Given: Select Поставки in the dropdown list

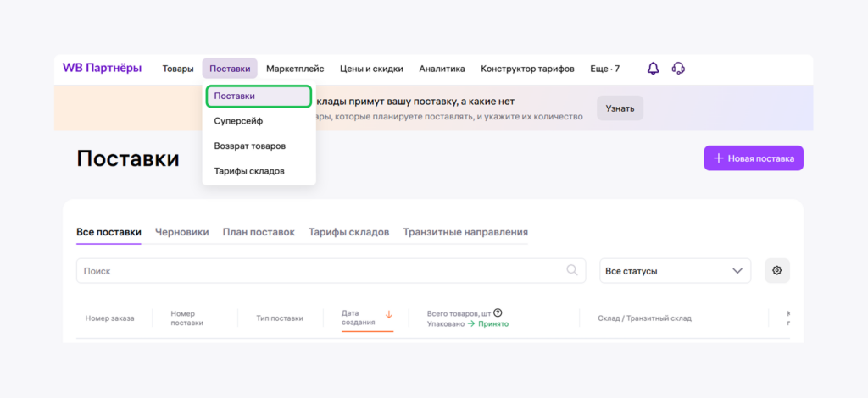Looking at the screenshot, I should 259,96.
